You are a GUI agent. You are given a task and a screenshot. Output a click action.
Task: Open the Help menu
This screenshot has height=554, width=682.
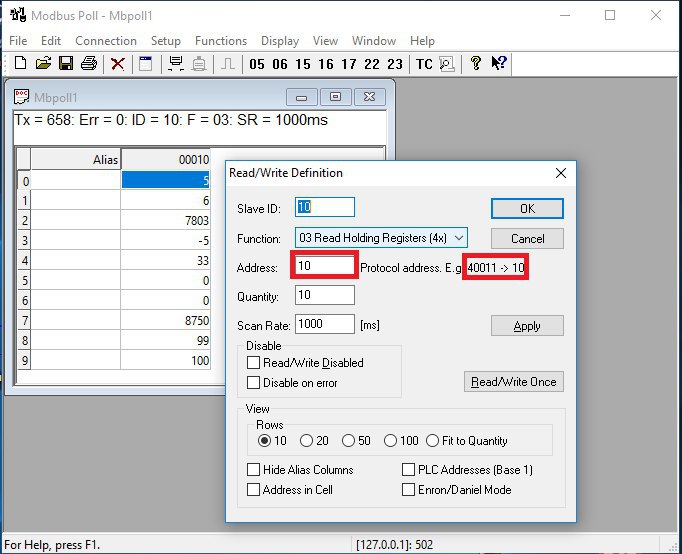tap(422, 41)
